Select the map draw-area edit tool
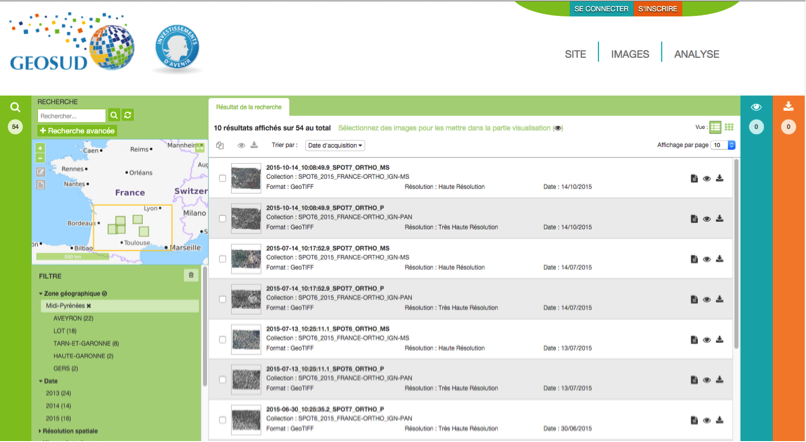The image size is (806, 442). coord(41,172)
